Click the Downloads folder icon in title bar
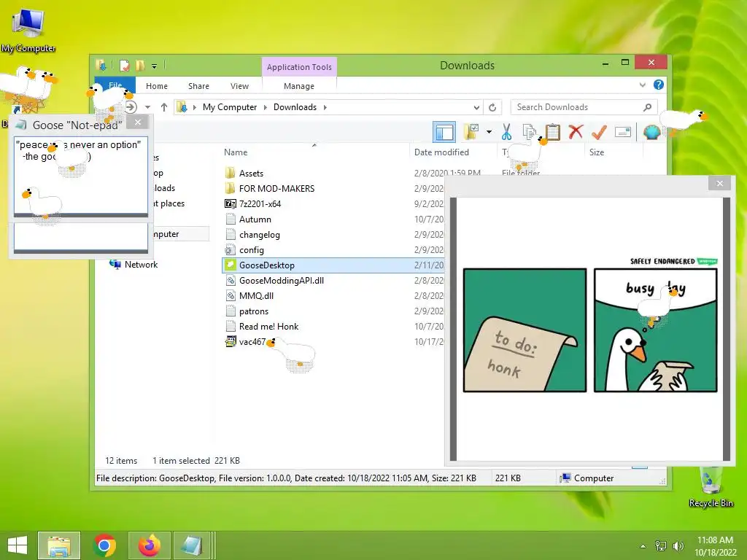Screen dimensions: 747x560 [101, 65]
